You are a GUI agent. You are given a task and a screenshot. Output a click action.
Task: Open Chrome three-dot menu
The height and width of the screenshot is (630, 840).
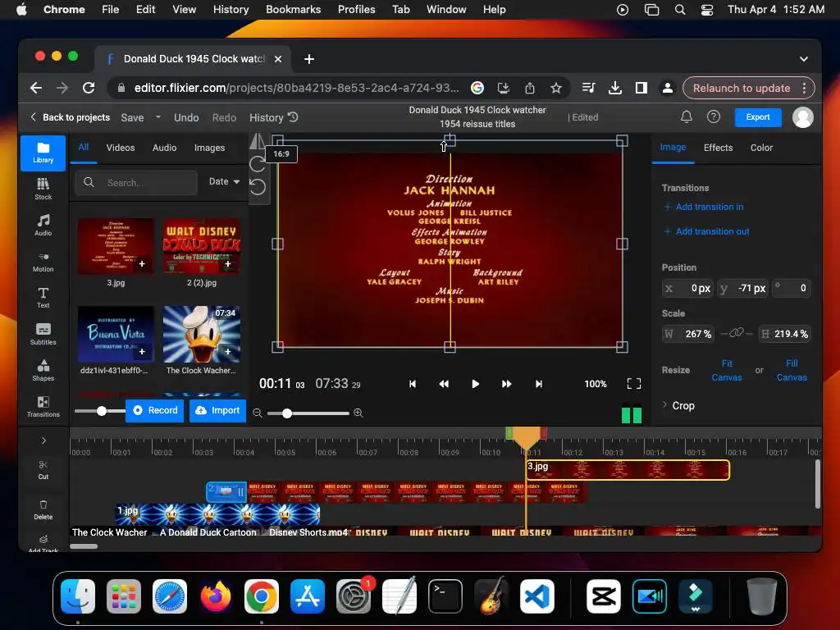tap(804, 89)
